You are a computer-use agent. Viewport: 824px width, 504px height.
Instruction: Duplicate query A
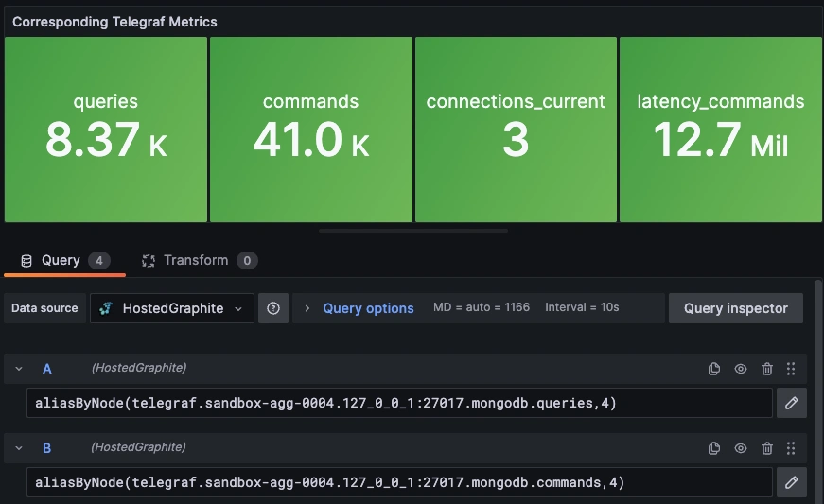click(713, 369)
